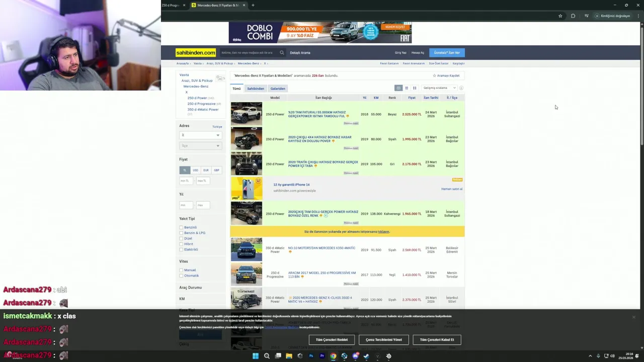
Task: Check the Benzin & LPG filter
Action: pos(181,233)
